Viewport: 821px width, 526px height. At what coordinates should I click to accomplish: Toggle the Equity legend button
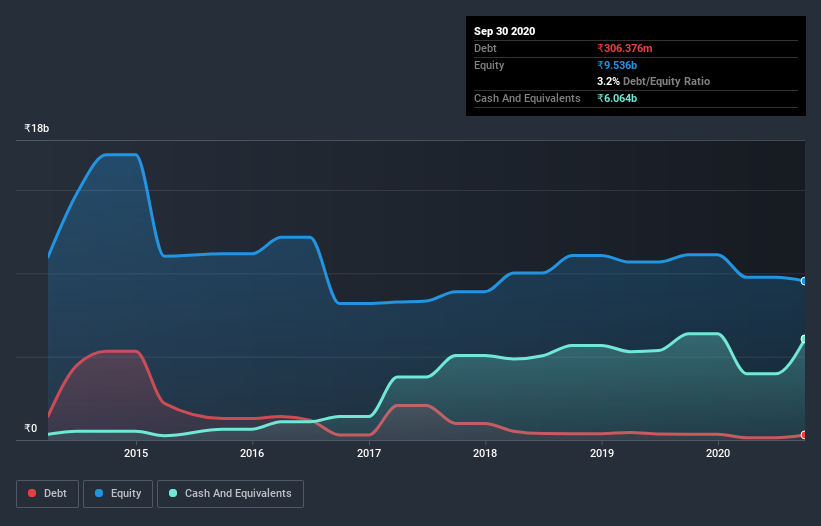click(x=118, y=494)
